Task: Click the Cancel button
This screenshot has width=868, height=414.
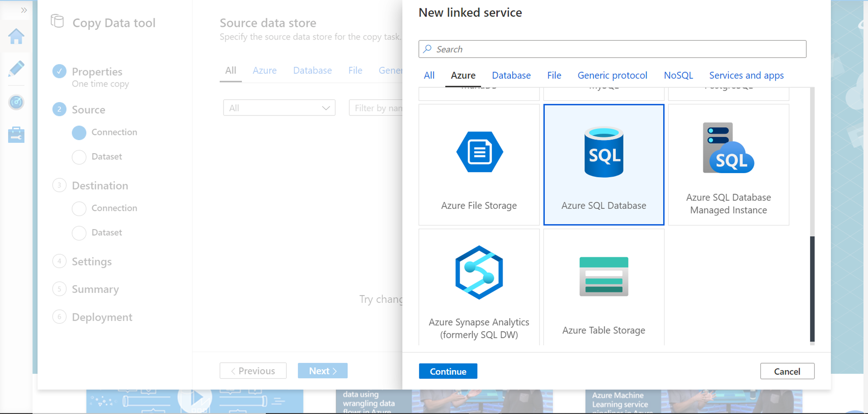Action: (x=787, y=371)
